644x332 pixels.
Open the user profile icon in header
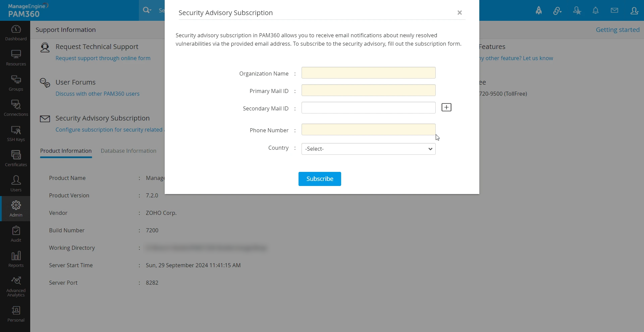click(x=634, y=10)
